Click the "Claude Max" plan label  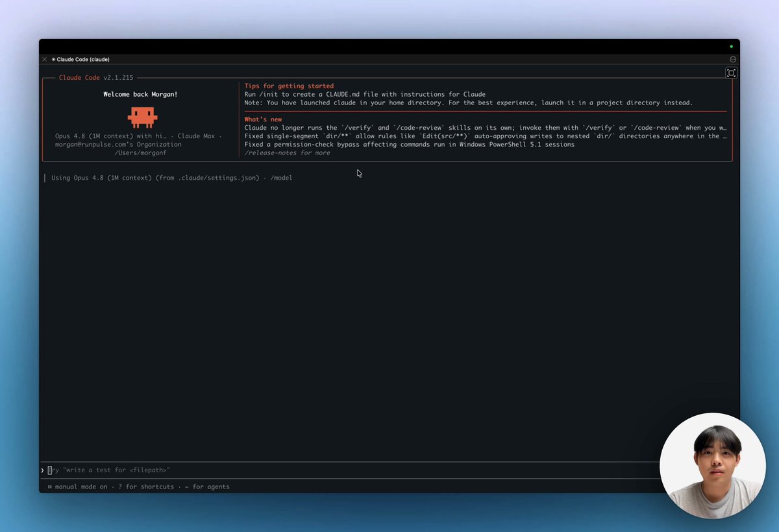[x=197, y=136]
